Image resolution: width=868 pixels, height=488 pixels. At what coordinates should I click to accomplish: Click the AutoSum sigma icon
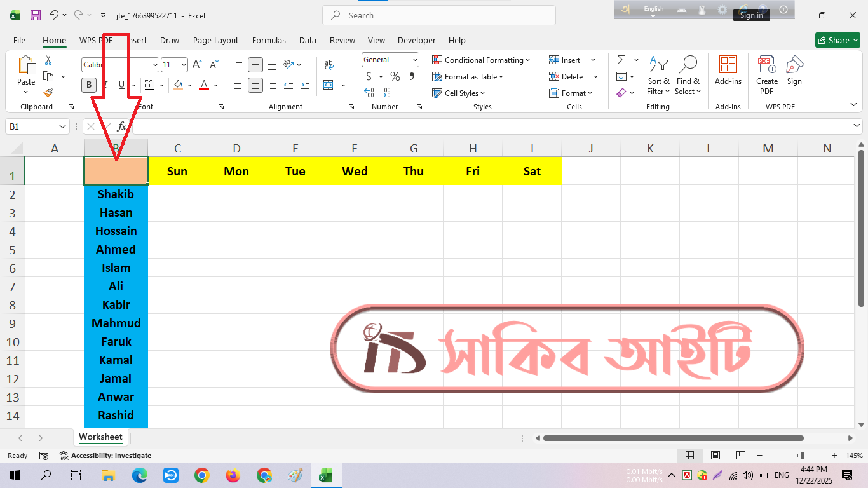tap(621, 60)
